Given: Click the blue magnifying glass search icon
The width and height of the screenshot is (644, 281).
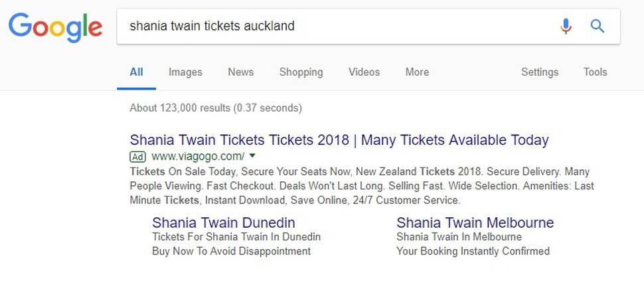Looking at the screenshot, I should (597, 27).
